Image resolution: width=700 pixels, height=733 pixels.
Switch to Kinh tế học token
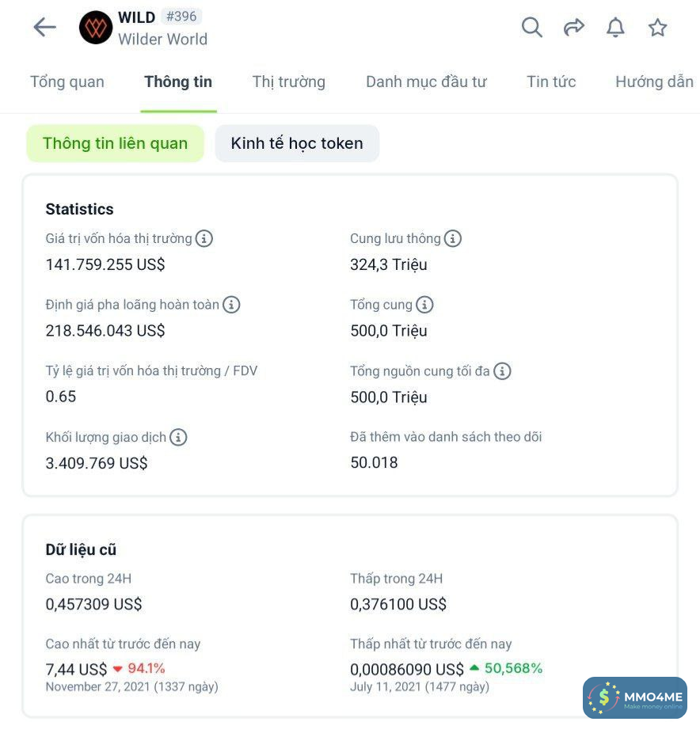pyautogui.click(x=297, y=143)
